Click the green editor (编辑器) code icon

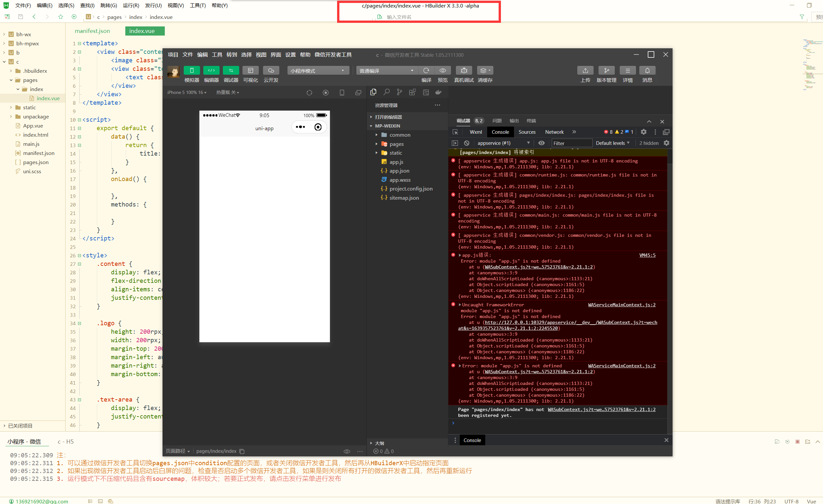(x=211, y=70)
